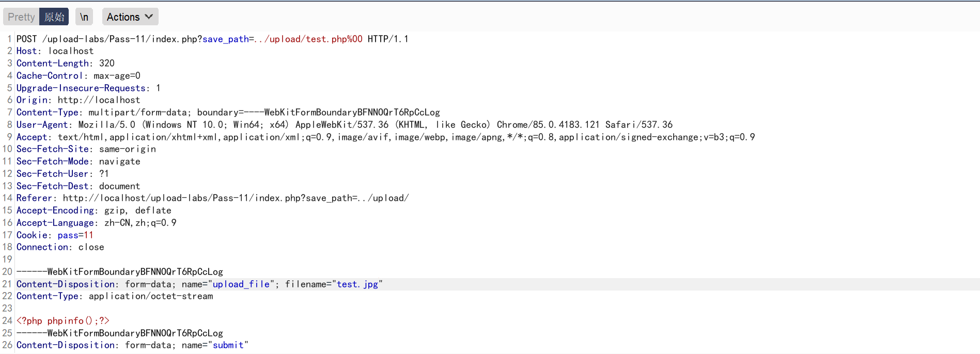This screenshot has width=980, height=354.
Task: Click the filename test.jpg value
Action: coord(357,284)
